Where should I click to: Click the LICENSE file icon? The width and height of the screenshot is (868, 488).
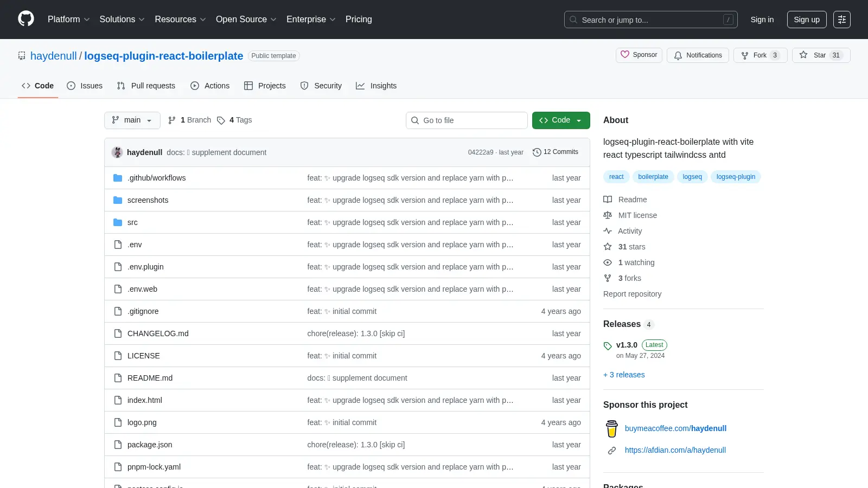coord(118,356)
